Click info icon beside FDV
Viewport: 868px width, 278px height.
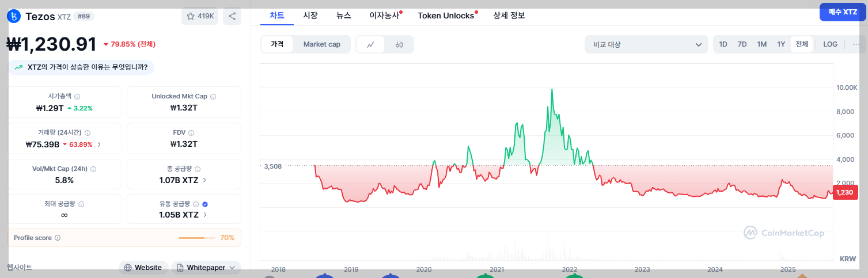click(191, 133)
